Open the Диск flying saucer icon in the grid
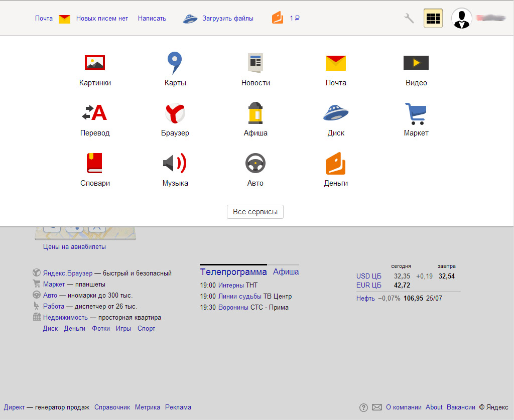This screenshot has height=420, width=514. 336,113
